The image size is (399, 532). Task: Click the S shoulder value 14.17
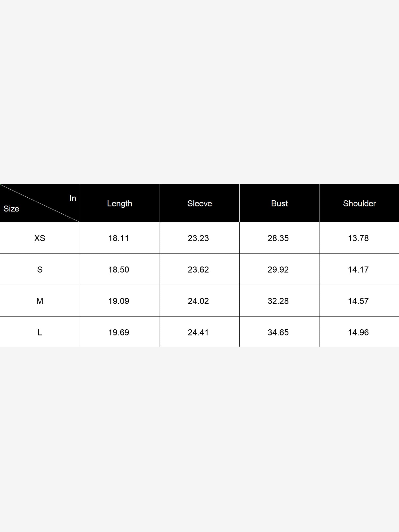358,269
